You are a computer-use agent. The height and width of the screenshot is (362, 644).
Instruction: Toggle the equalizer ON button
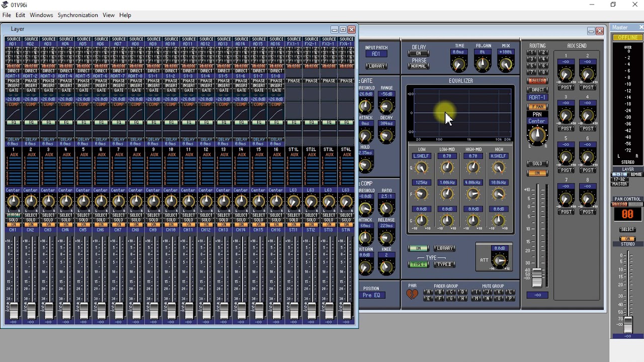pyautogui.click(x=419, y=248)
